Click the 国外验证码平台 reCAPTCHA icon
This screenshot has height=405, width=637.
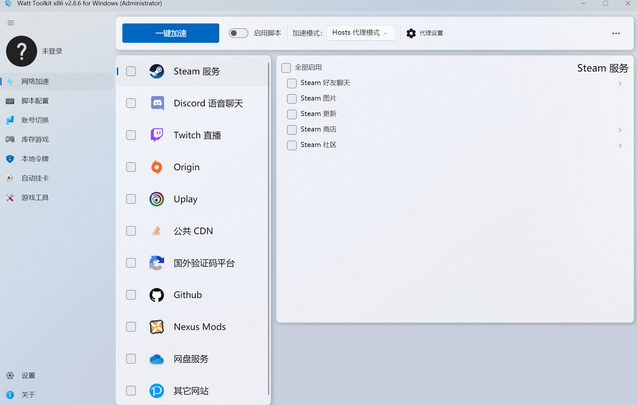(x=156, y=263)
